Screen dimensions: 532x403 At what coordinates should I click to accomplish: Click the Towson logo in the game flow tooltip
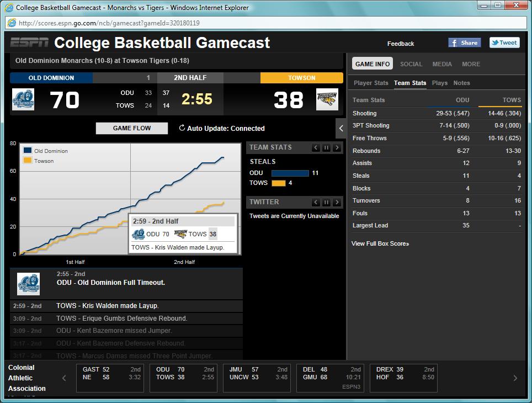click(x=180, y=234)
